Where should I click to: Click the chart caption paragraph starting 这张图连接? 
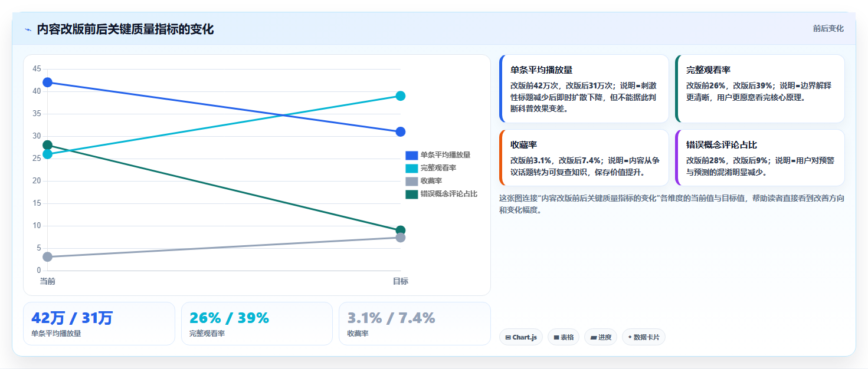click(x=672, y=204)
